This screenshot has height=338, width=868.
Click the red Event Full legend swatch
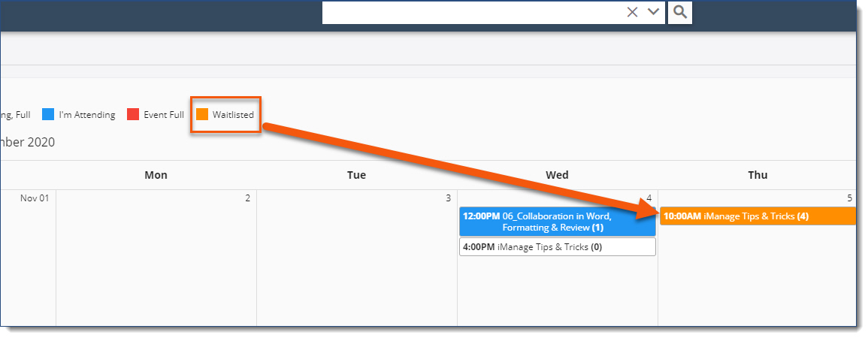click(x=133, y=114)
